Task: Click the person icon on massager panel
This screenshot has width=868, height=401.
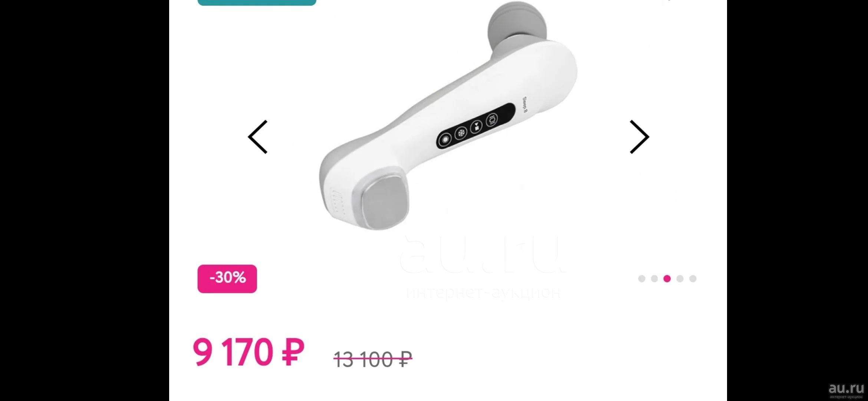Action: pyautogui.click(x=476, y=126)
